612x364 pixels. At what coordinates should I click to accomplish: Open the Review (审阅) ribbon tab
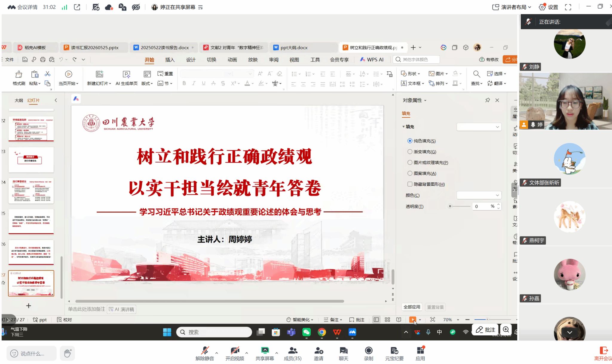coord(274,60)
